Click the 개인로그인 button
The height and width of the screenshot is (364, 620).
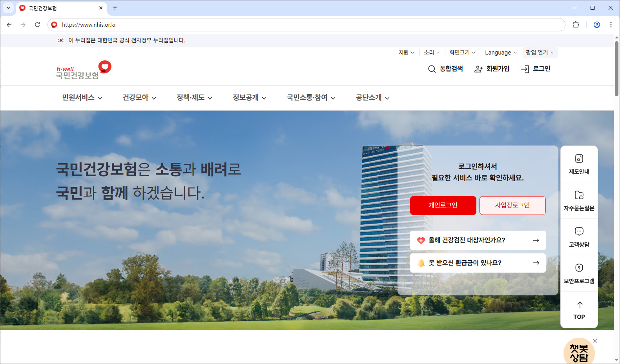443,206
